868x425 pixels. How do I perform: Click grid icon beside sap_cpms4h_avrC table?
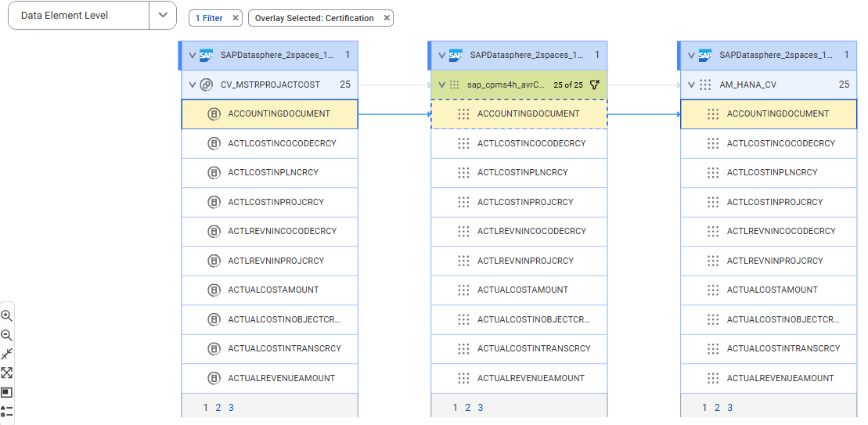pyautogui.click(x=455, y=85)
